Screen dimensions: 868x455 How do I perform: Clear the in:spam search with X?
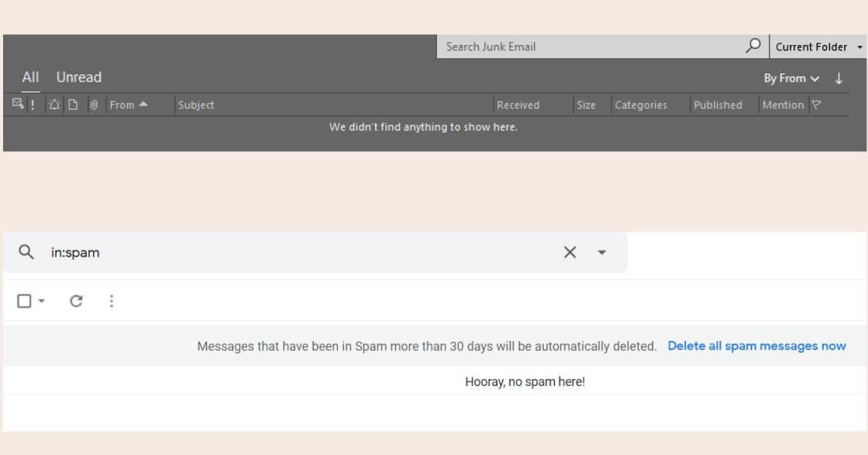click(570, 252)
